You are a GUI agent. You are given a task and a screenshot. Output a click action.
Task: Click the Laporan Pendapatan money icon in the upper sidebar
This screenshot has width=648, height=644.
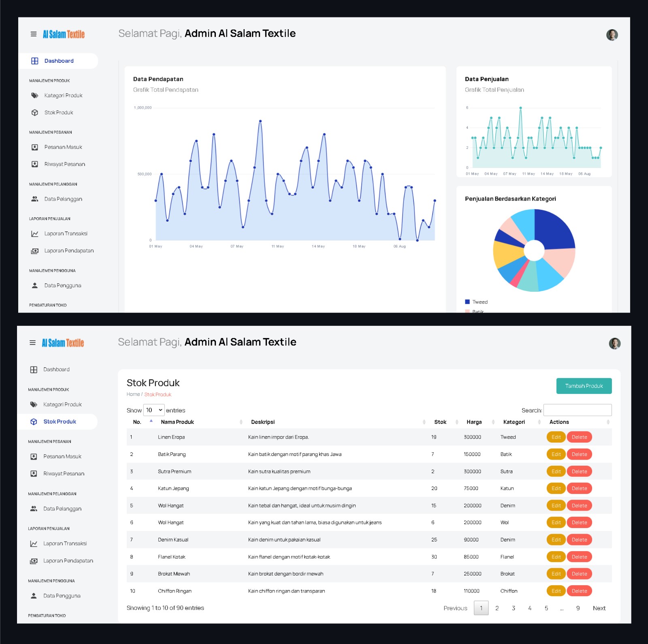35,251
